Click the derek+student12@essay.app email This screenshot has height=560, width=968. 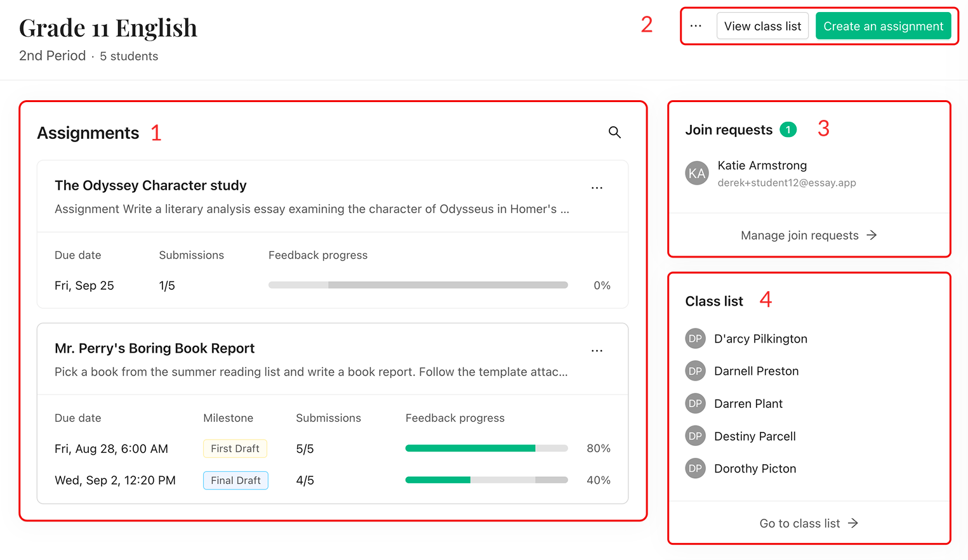click(x=786, y=183)
